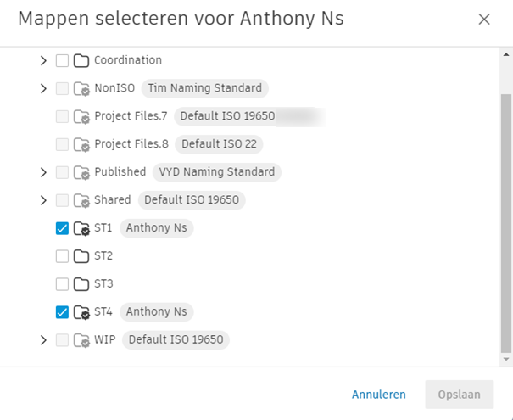Click the ST2 folder icon
Screen dimensions: 513x420
coord(81,256)
